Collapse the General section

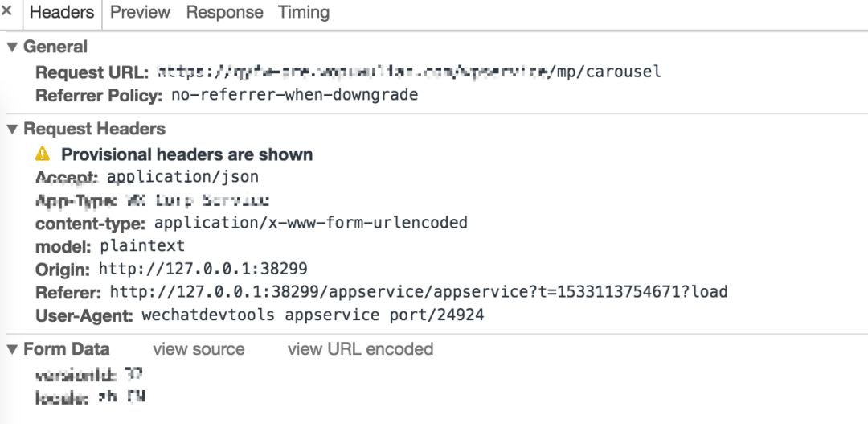tap(11, 47)
